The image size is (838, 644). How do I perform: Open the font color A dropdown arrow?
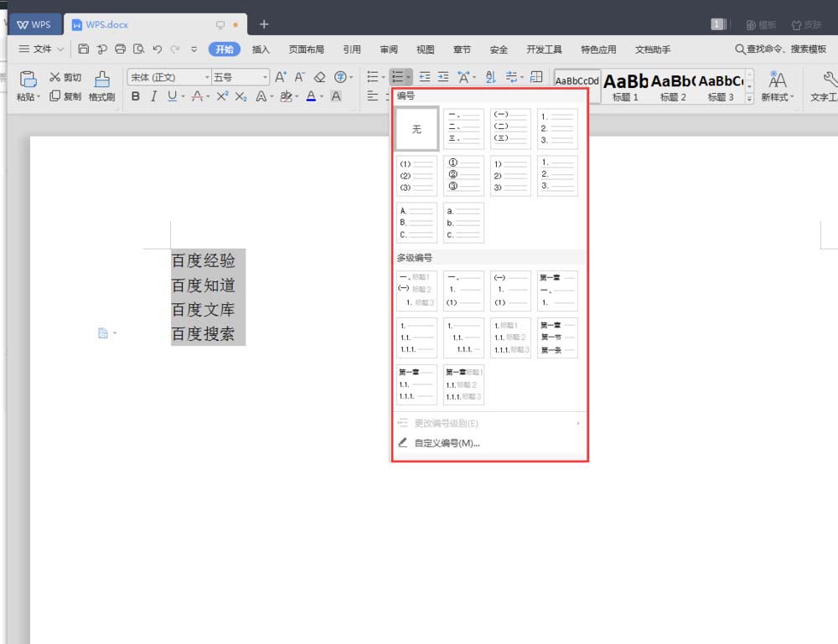(x=322, y=97)
